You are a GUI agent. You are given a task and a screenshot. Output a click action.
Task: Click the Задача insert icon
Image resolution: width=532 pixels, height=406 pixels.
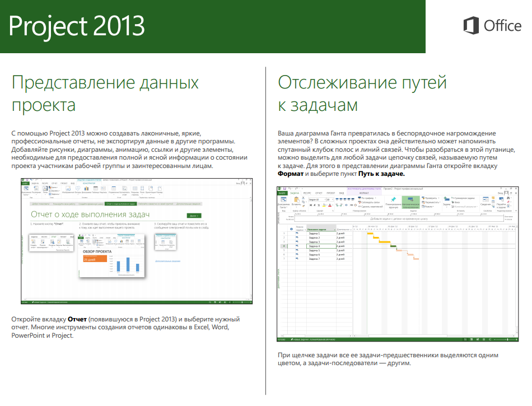pos(446,202)
